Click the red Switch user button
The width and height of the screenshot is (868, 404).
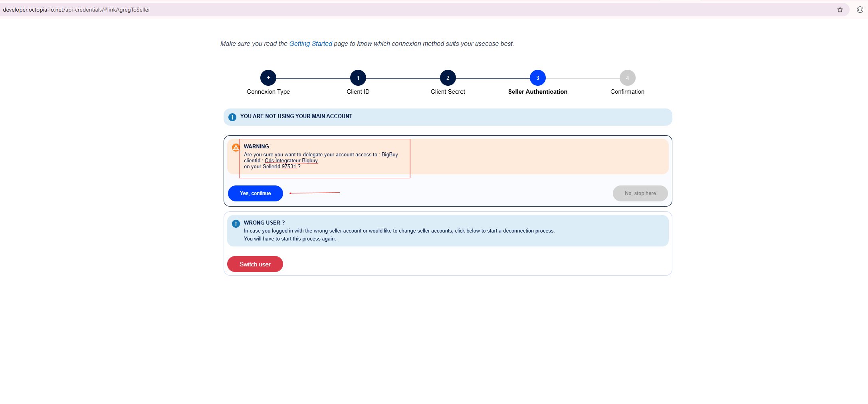(255, 264)
